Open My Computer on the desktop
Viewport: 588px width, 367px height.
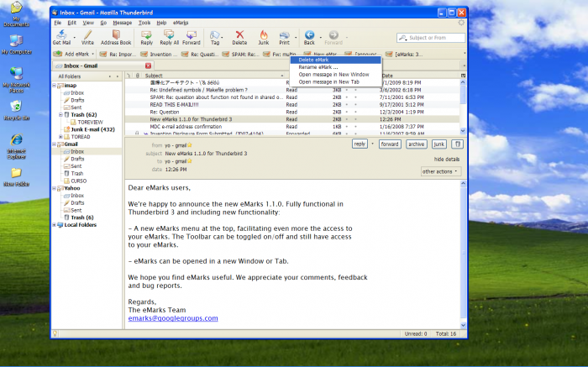[16, 40]
